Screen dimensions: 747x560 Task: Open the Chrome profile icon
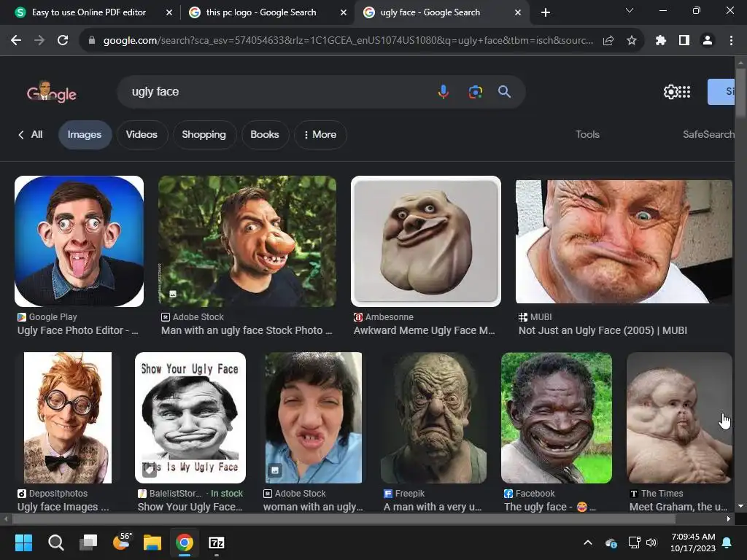click(708, 41)
